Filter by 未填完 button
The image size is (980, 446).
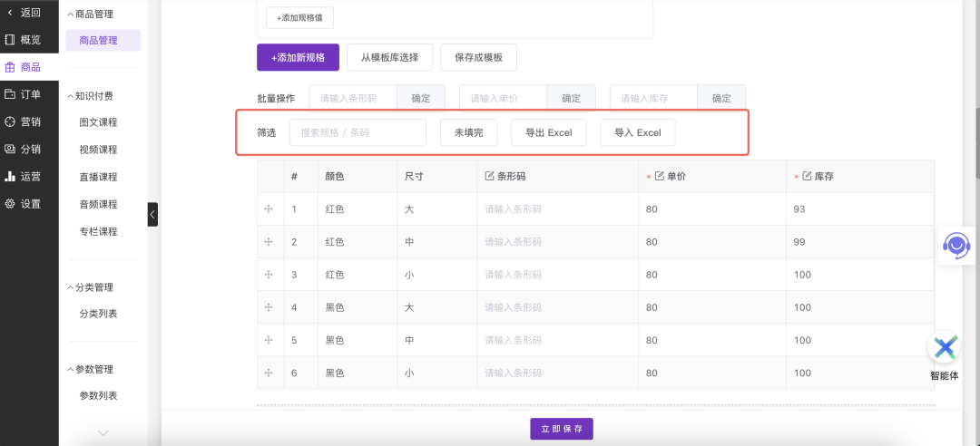tap(469, 132)
